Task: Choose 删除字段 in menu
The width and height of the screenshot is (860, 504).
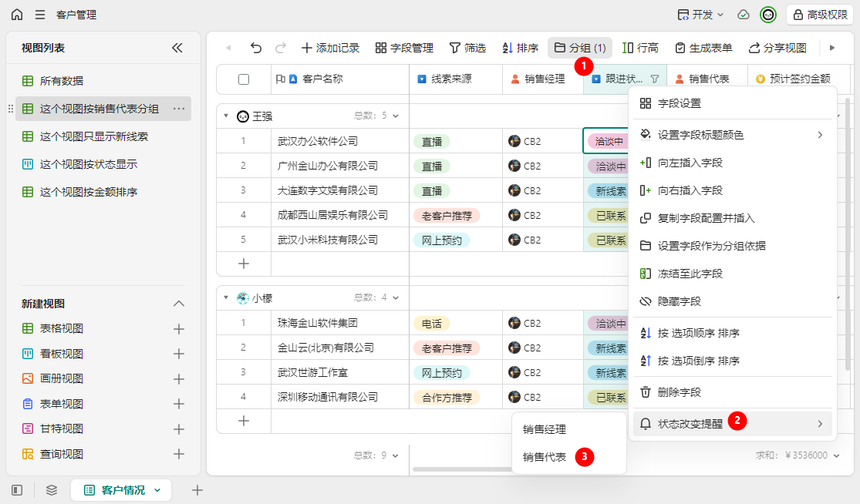Action: click(x=733, y=392)
